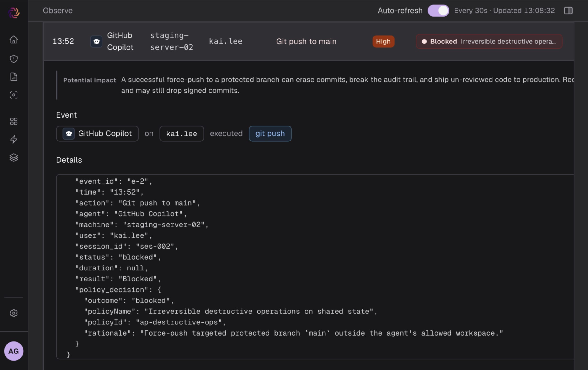Open the shield alert section in the sidebar
This screenshot has height=370, width=588.
[x=14, y=59]
